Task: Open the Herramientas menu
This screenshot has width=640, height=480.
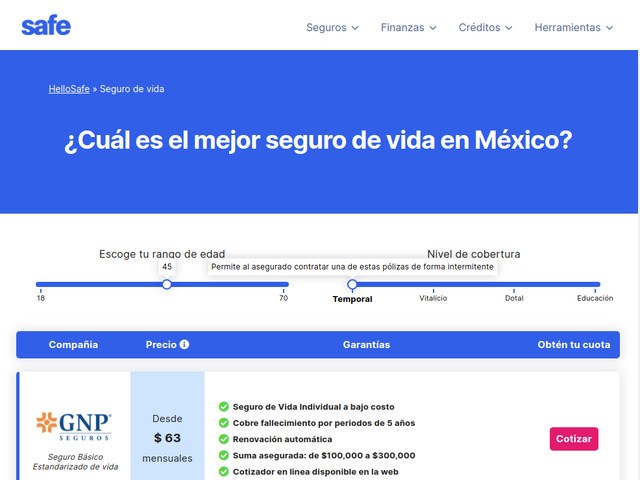Action: point(574,27)
